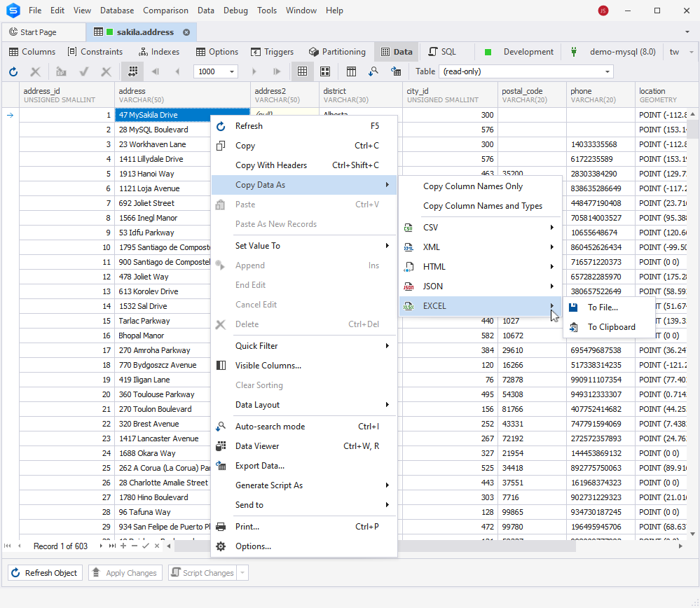
Task: Choose Excel To File... option
Action: pos(610,308)
